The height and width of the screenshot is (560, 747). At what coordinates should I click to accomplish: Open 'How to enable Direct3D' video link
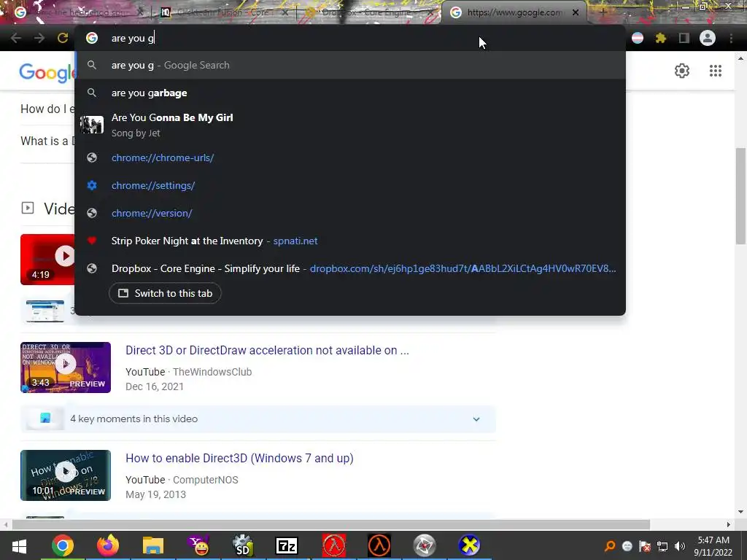[x=239, y=458]
